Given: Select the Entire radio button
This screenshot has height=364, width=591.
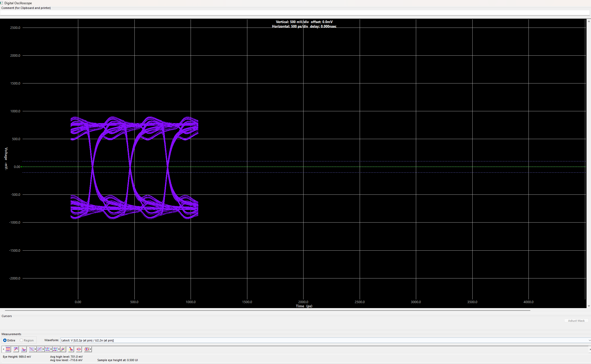Looking at the screenshot, I should point(5,340).
